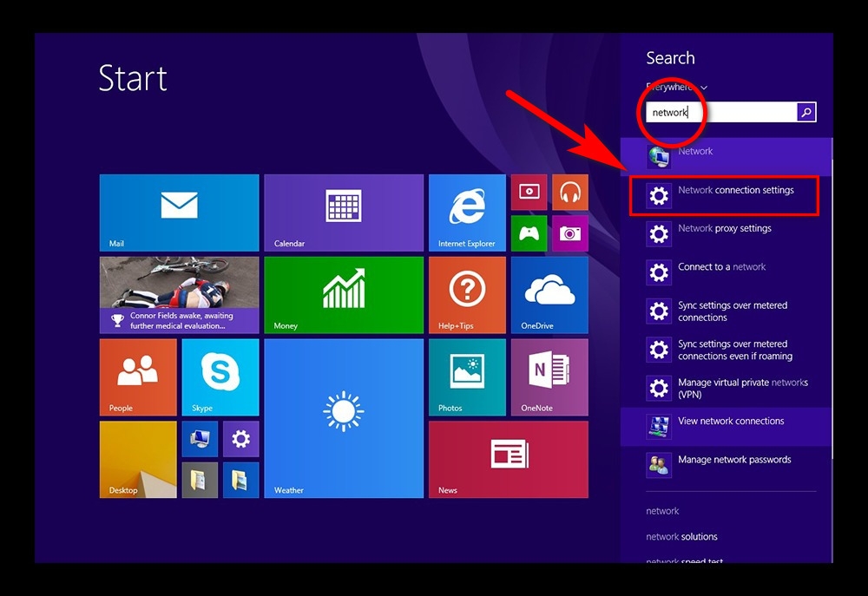Viewport: 868px width, 596px height.
Task: Click the search magnifier button
Action: point(806,112)
